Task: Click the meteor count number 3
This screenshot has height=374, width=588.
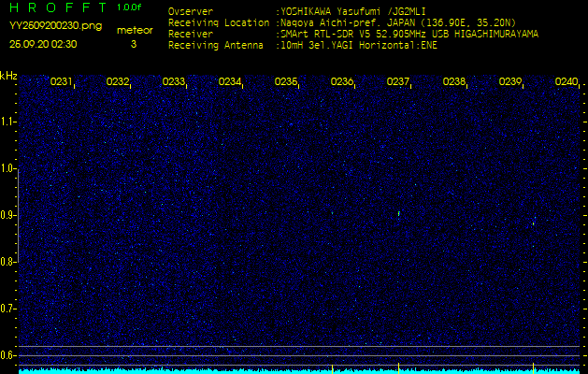Action: point(133,44)
